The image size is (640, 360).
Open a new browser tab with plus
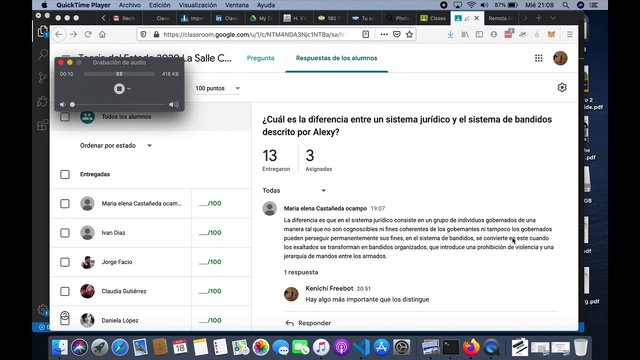point(539,18)
